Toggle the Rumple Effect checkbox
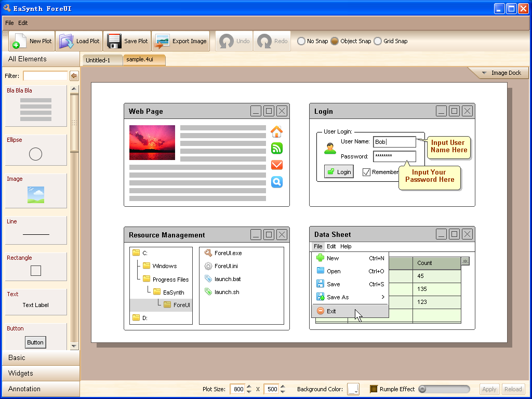This screenshot has width=532, height=399. coord(374,389)
